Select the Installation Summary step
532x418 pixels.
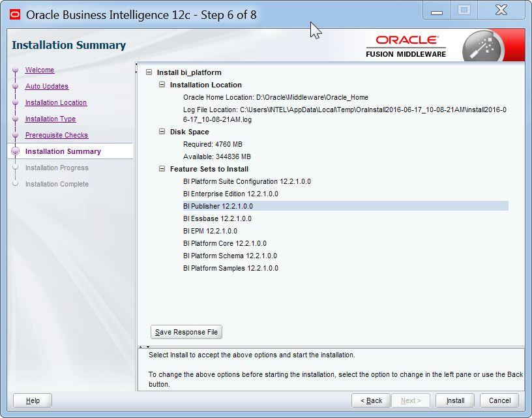(63, 151)
